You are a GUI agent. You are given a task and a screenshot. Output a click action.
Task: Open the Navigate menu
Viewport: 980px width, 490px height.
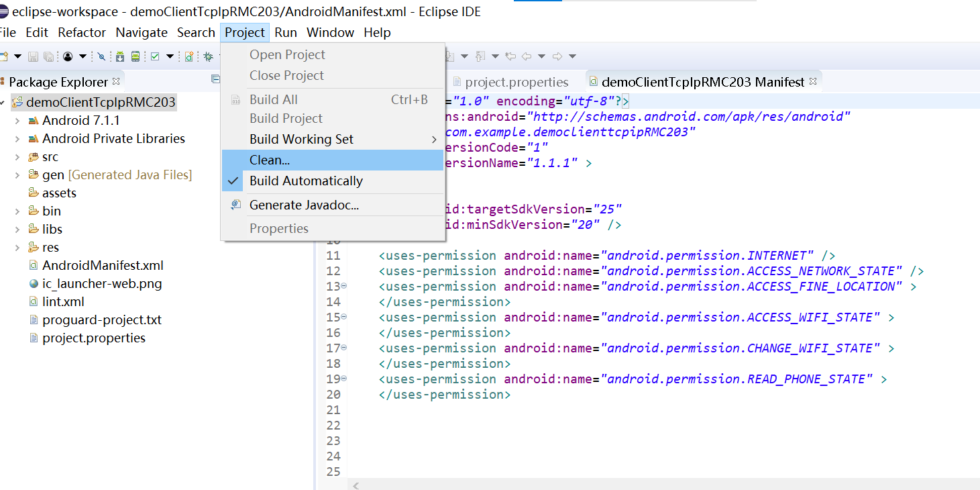click(x=142, y=32)
